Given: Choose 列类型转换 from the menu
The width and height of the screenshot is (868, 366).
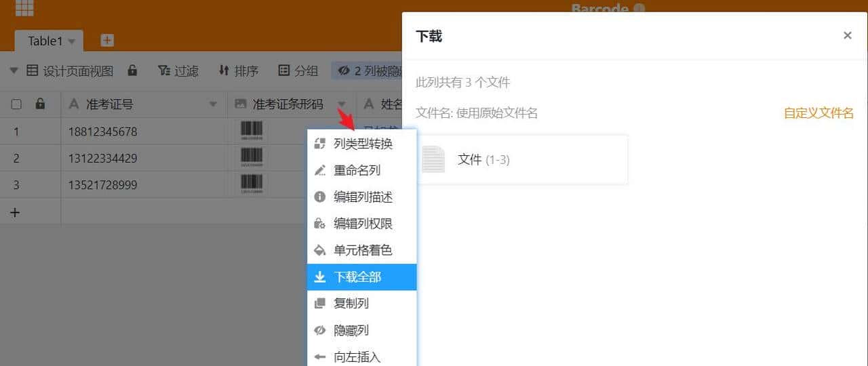Looking at the screenshot, I should (362, 144).
